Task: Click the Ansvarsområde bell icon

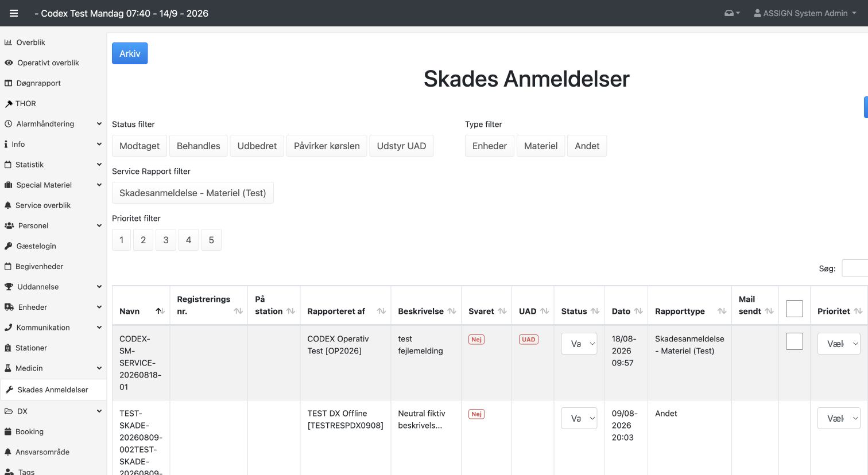Action: [8, 452]
